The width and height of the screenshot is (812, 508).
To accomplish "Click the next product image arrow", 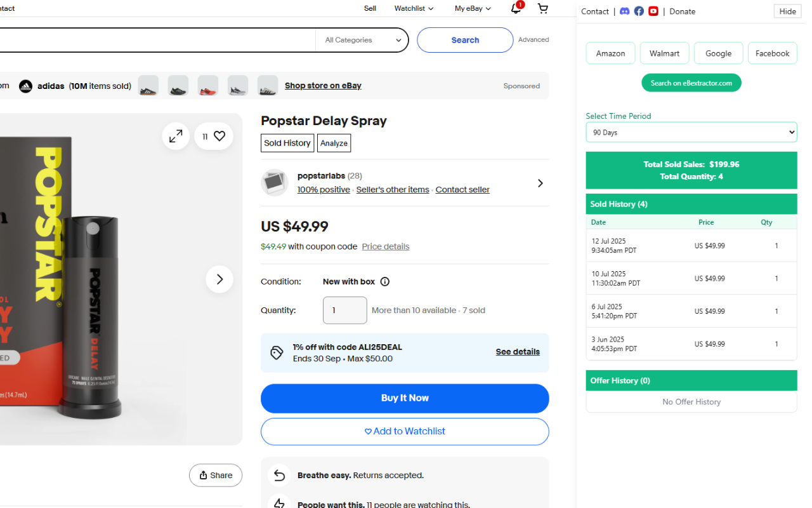I will 219,279.
